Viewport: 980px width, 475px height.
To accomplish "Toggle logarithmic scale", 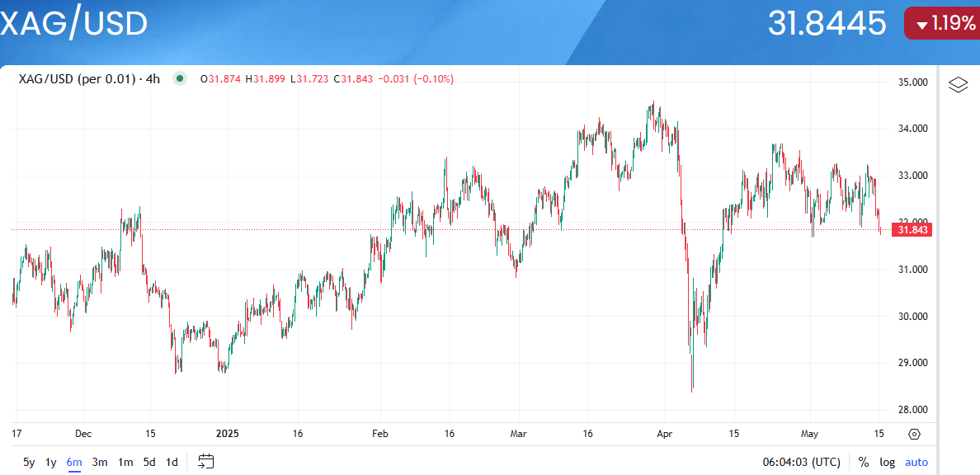I will point(887,462).
